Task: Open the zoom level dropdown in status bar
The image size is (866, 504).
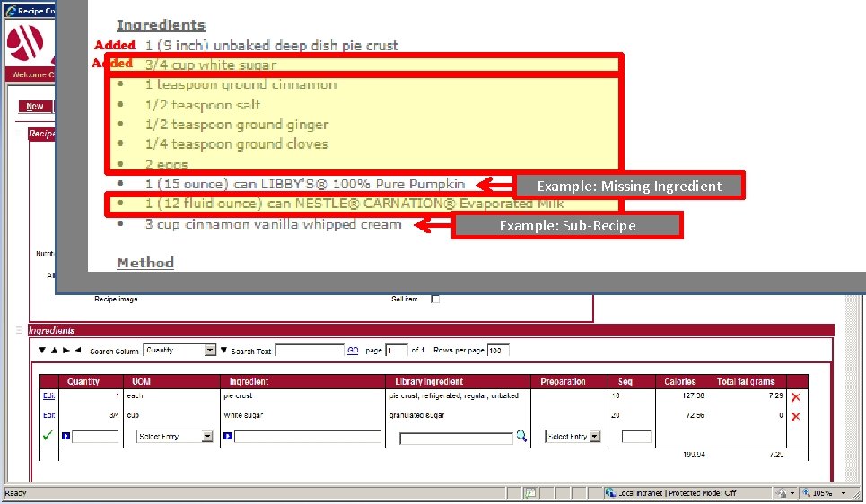Action: (x=844, y=493)
